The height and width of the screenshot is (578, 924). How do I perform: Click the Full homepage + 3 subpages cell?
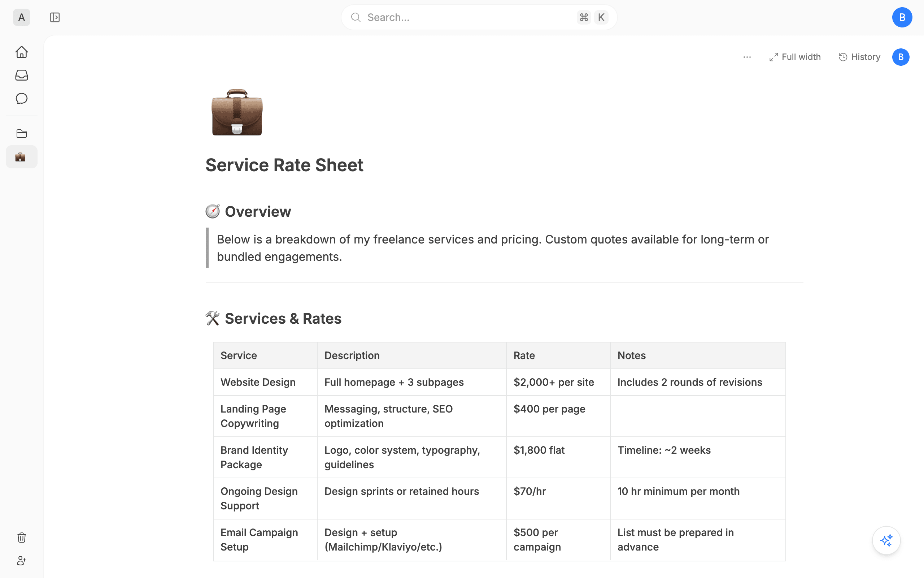point(411,382)
